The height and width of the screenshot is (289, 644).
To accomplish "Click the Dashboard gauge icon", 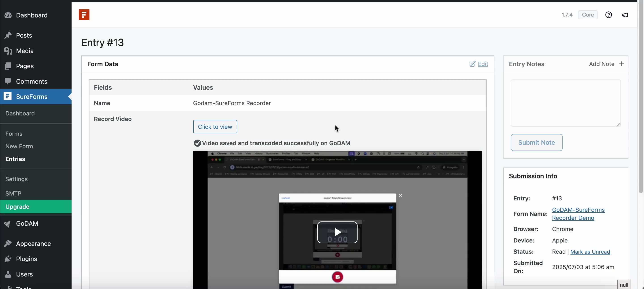I will 8,15.
